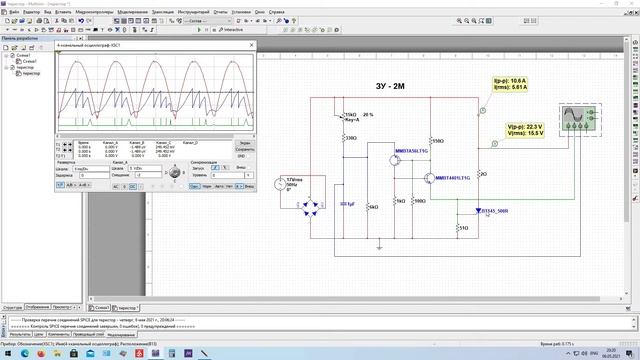Start the simulation with the green Run button

199,30
